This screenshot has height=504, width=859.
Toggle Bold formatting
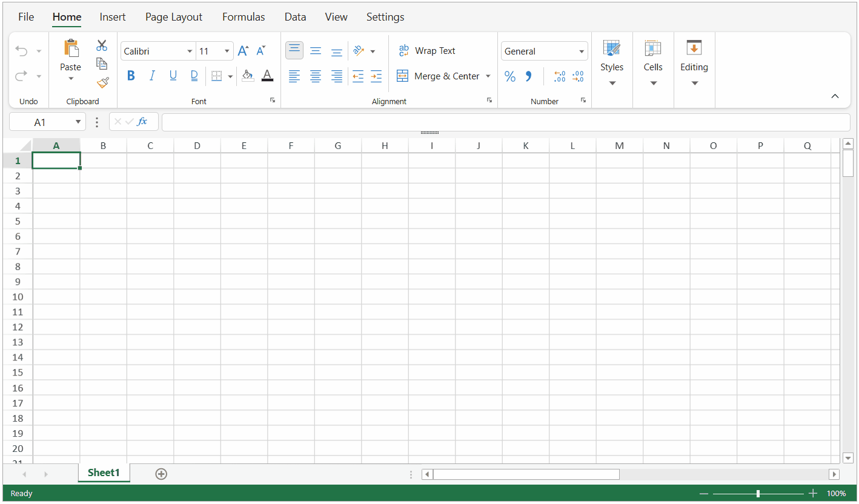[131, 76]
